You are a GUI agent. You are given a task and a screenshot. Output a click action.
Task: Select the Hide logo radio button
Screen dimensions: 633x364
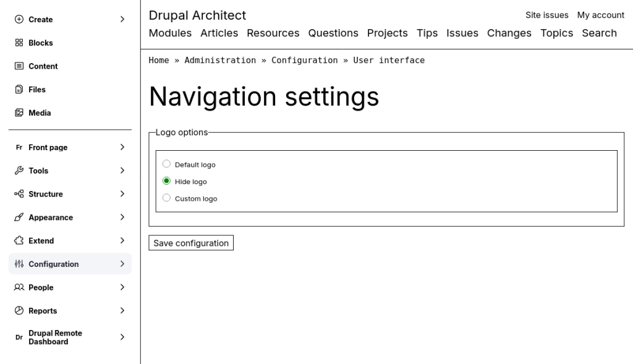(x=166, y=181)
